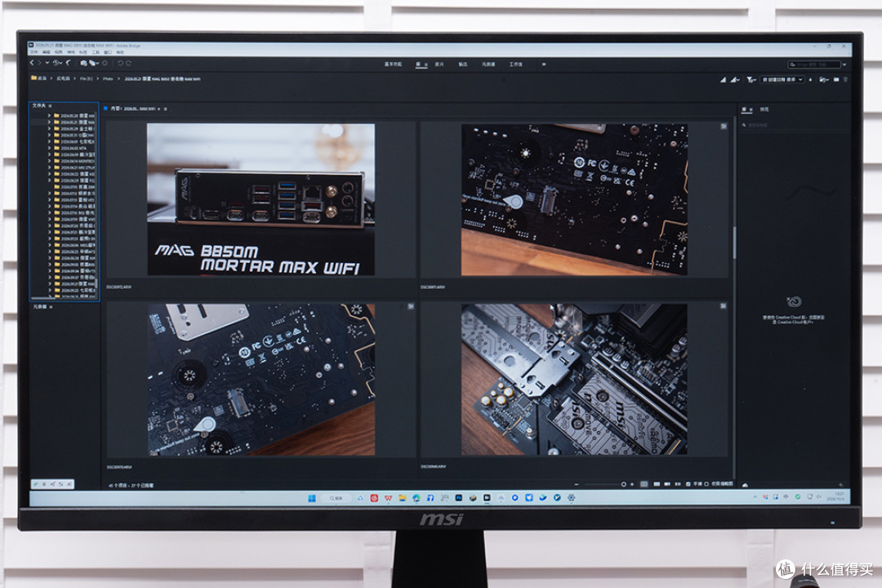Open the Creative Cloud icon in right panel
The width and height of the screenshot is (882, 588).
794,301
